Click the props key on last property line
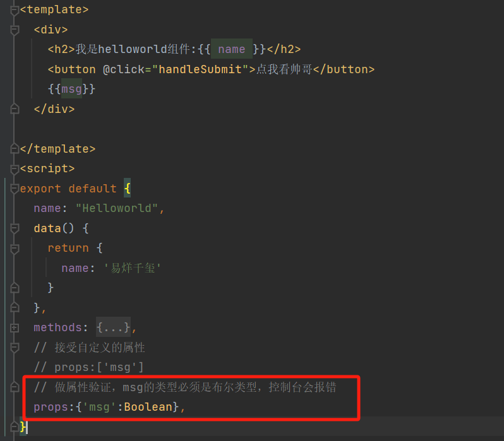Viewport: 504px width, 441px height. (x=51, y=407)
